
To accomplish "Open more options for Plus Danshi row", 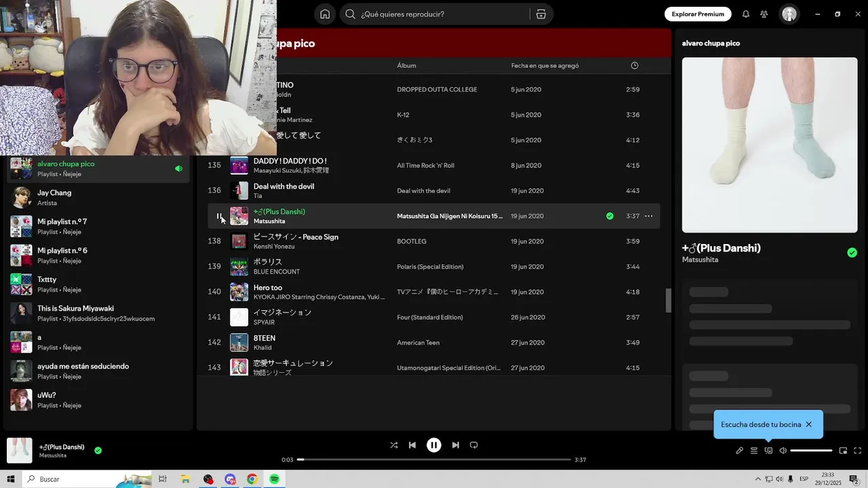I will (648, 216).
